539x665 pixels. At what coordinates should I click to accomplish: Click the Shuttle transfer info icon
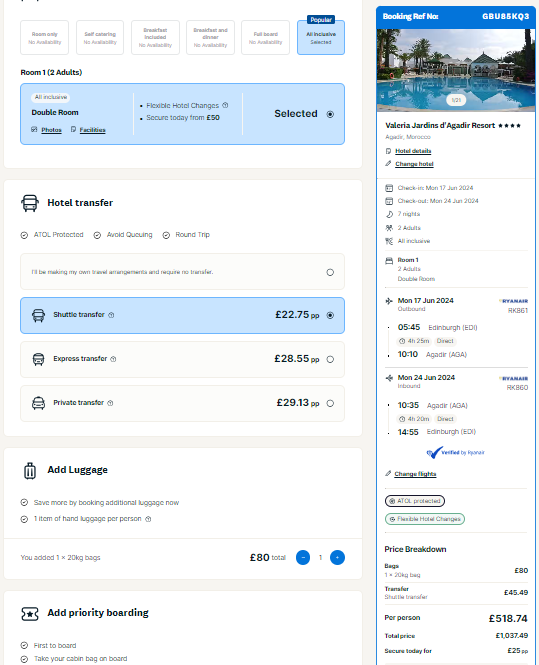click(x=111, y=315)
